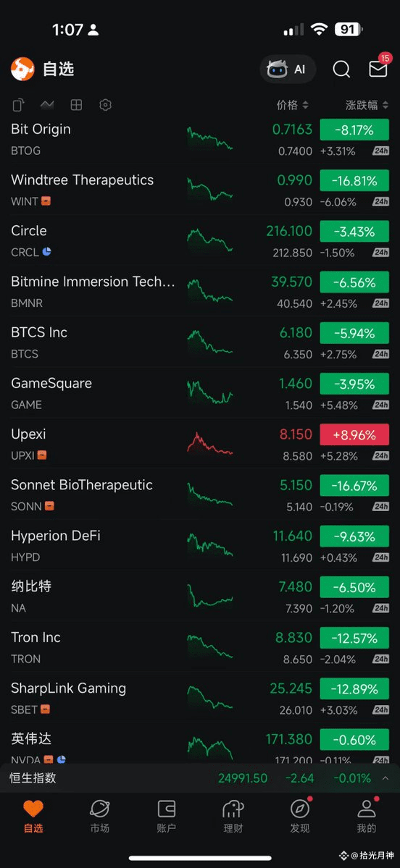This screenshot has height=868, width=400.
Task: Tap the GameSquare mini sparkline chart
Action: pyautogui.click(x=210, y=392)
